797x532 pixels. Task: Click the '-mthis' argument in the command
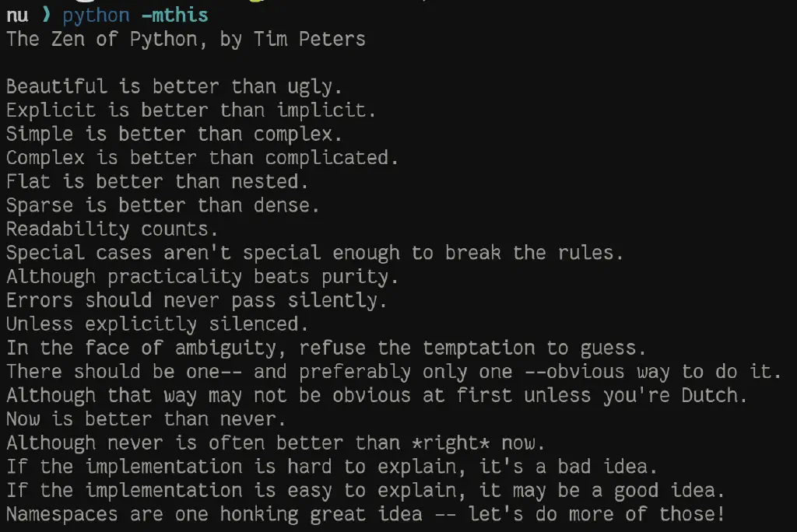pyautogui.click(x=175, y=16)
